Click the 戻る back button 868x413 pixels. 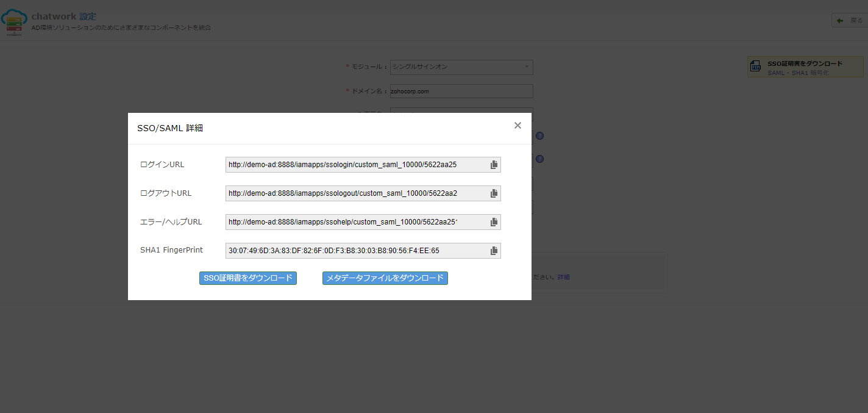point(850,21)
